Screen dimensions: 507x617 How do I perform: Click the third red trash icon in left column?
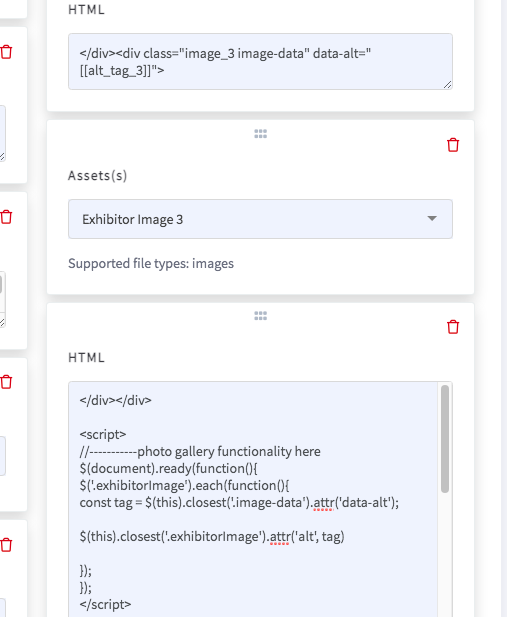point(6,382)
